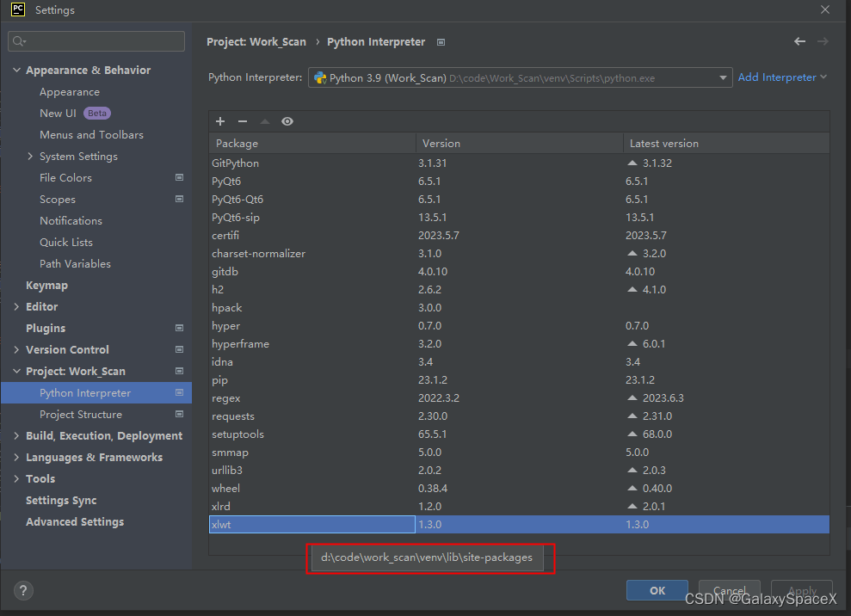Image resolution: width=851 pixels, height=616 pixels.
Task: Click upgrade arrow for h2 4.1.0
Action: point(632,289)
